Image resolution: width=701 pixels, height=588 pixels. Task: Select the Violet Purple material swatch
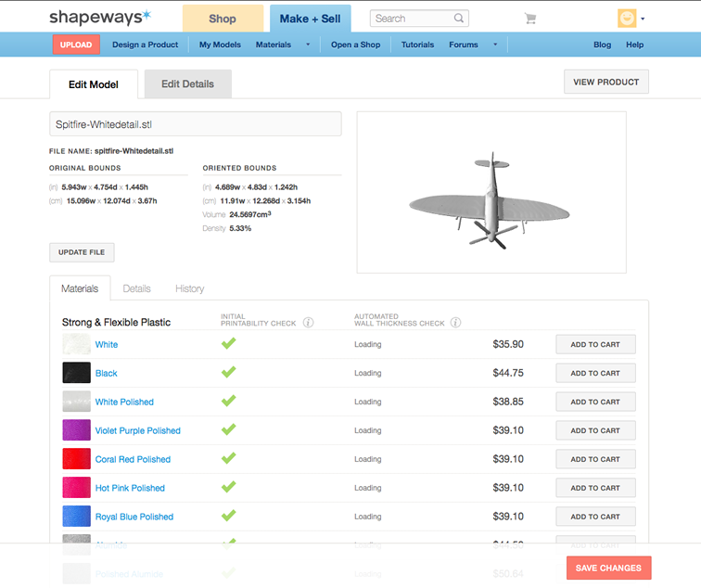pos(76,430)
